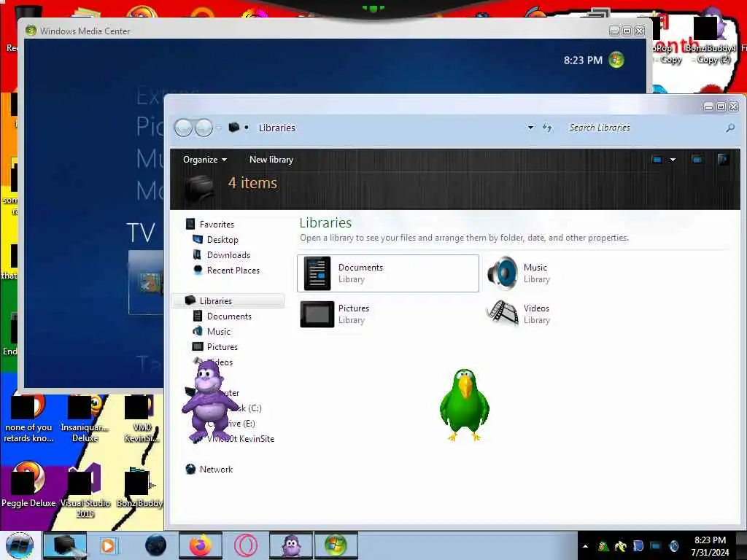
Task: Open the view options dropdown arrow
Action: tap(673, 160)
